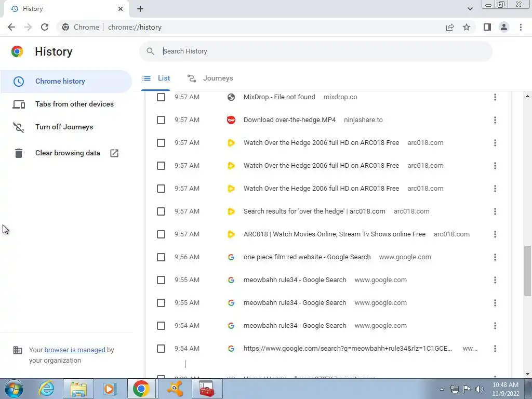
Task: Open the profile avatar menu
Action: (504, 27)
